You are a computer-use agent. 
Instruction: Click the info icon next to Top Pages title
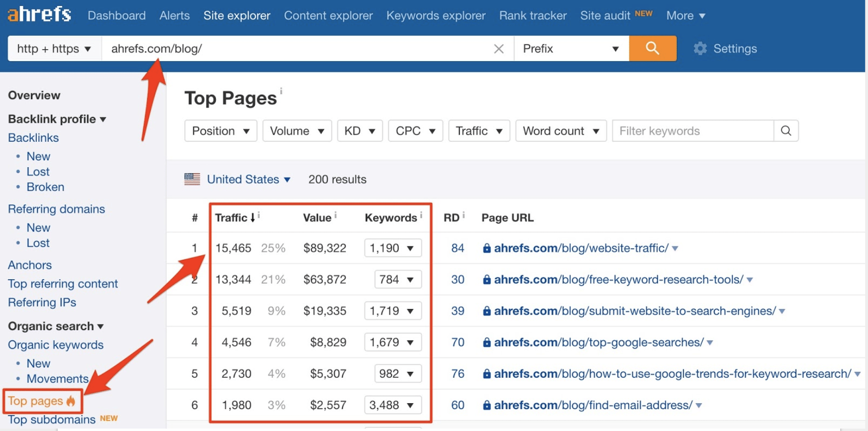[281, 91]
